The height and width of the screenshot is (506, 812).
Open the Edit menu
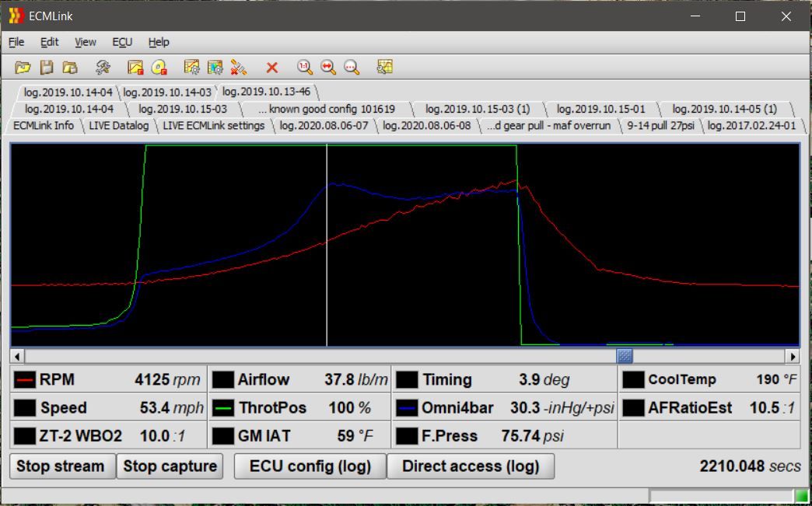49,42
